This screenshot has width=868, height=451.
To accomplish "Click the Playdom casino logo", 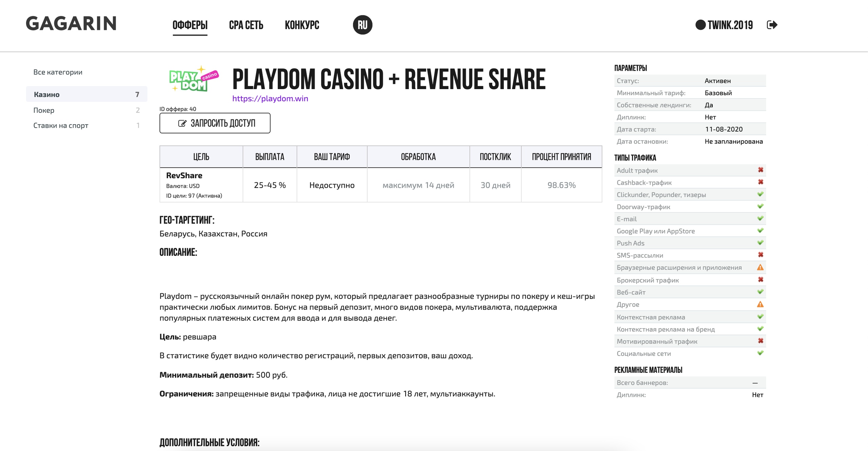I will pos(194,79).
